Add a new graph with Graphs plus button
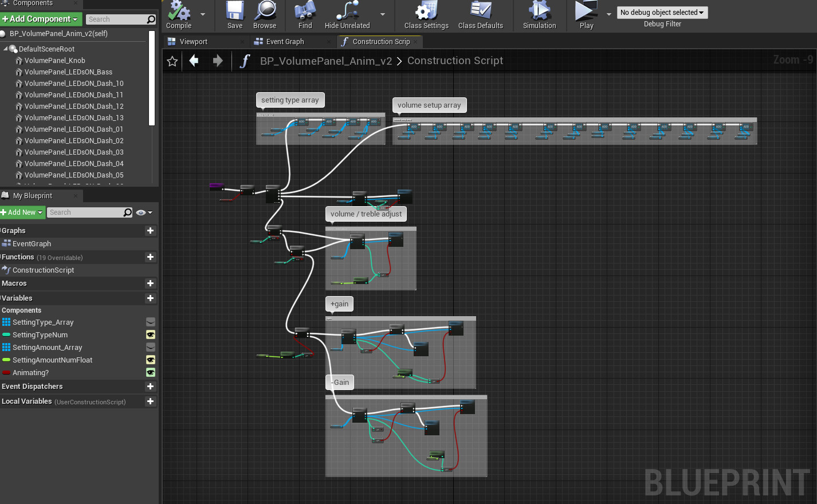This screenshot has height=504, width=817. point(151,231)
